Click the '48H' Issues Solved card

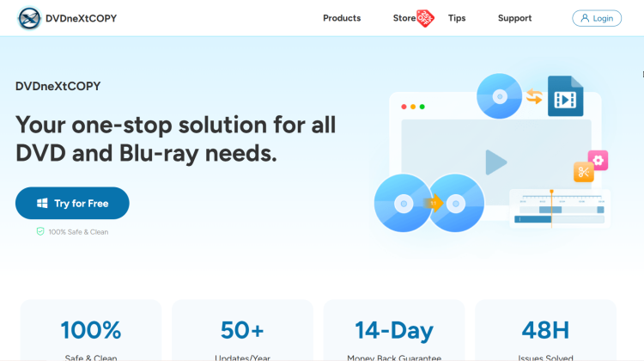coord(545,330)
